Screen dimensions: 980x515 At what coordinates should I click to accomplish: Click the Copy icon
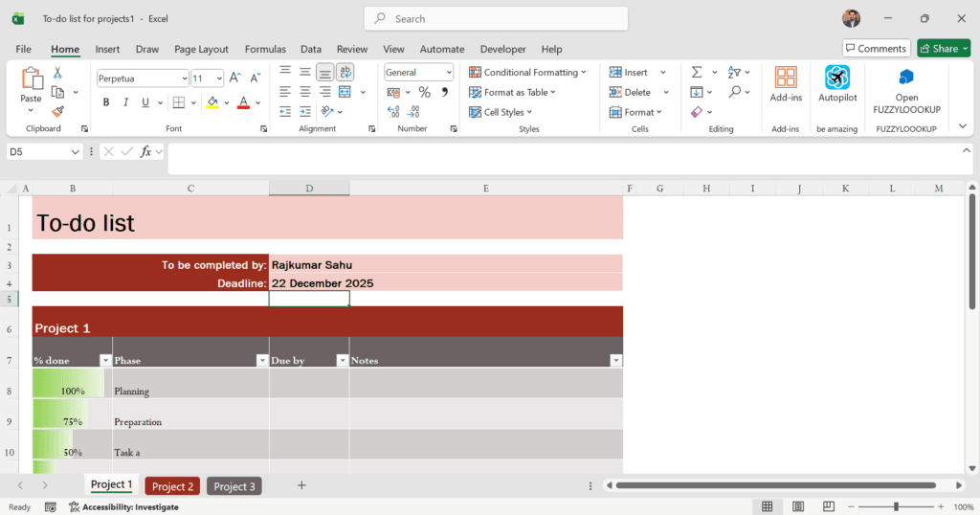coord(57,93)
